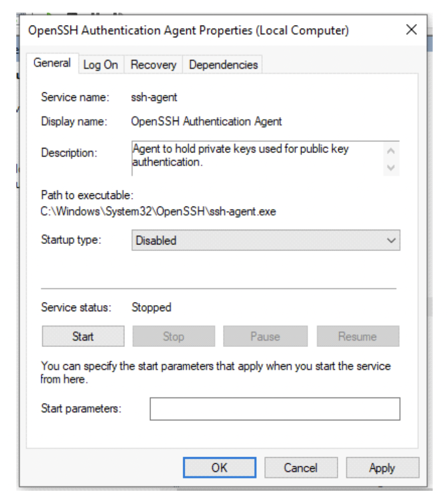Open the Recovery tab
Image resolution: width=448 pixels, height=501 pixels.
click(x=153, y=65)
